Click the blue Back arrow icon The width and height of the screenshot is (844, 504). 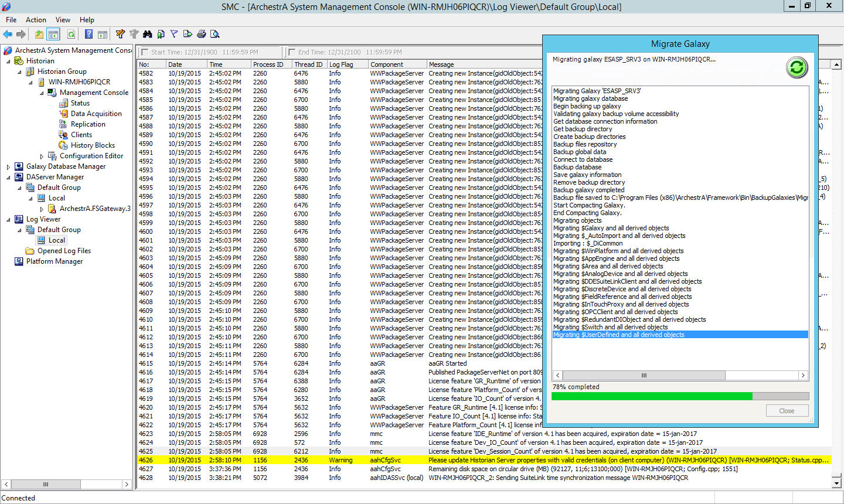pyautogui.click(x=8, y=35)
